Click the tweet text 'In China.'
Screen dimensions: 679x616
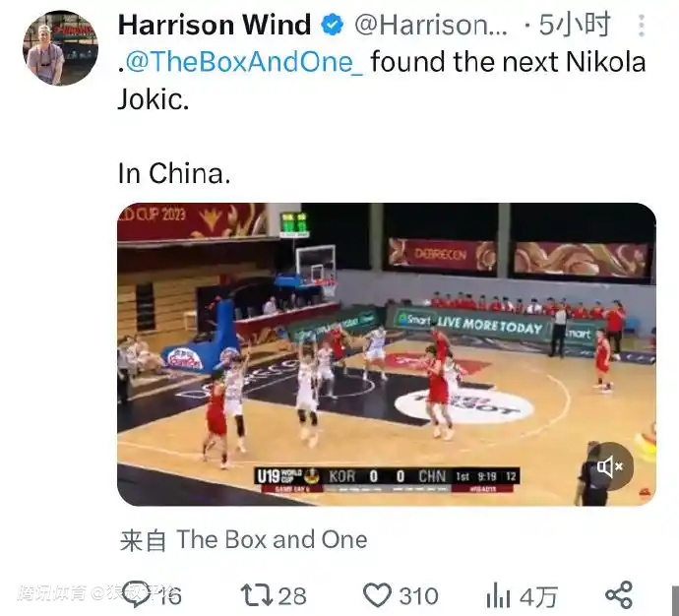pos(174,173)
